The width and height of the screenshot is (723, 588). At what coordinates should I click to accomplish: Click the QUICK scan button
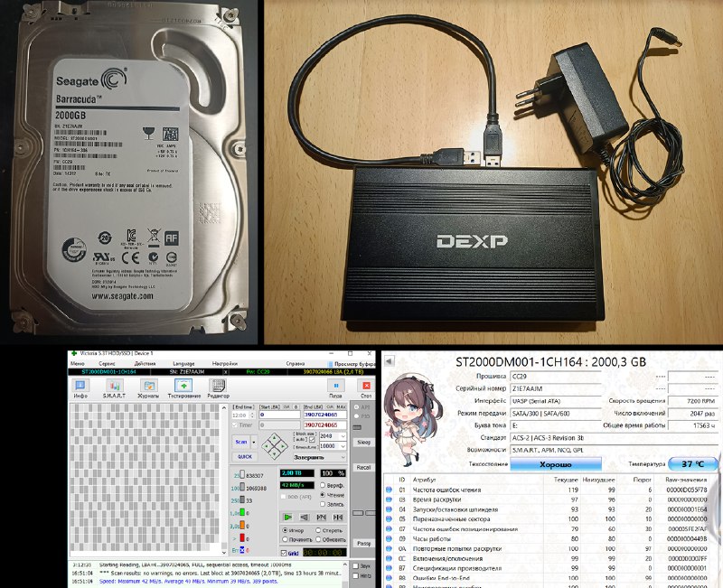pos(244,457)
